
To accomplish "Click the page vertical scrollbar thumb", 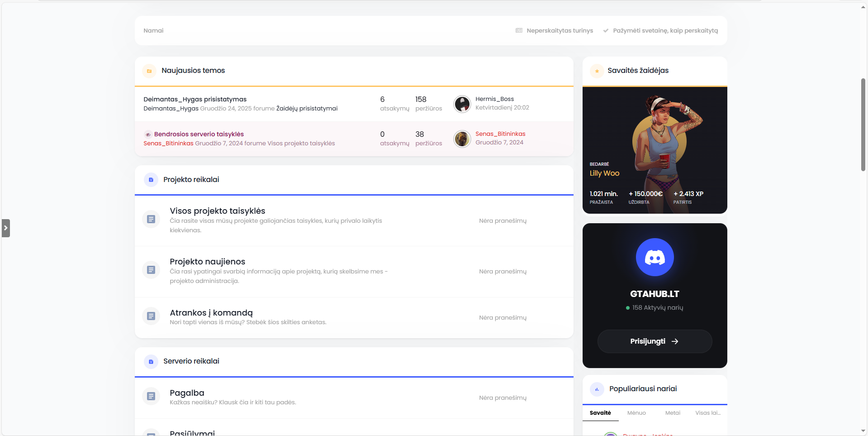I will [x=863, y=125].
